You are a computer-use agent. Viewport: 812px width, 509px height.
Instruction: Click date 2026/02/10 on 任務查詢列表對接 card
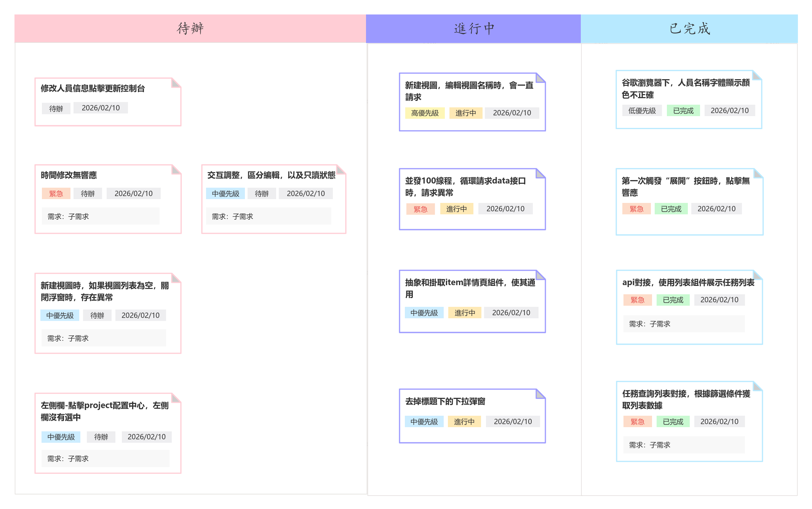pos(719,421)
